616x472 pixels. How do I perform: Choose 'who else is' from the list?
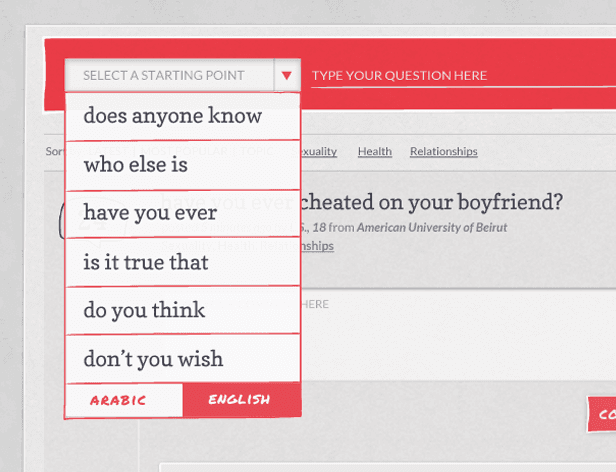coord(183,165)
